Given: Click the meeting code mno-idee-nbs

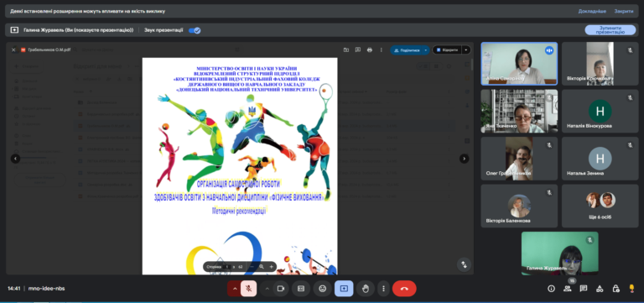Looking at the screenshot, I should [46, 289].
